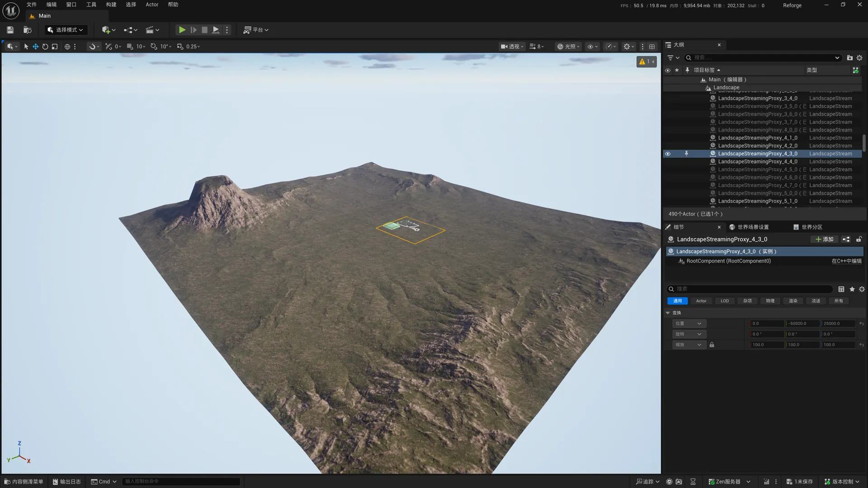Click the console command input field

(181, 482)
